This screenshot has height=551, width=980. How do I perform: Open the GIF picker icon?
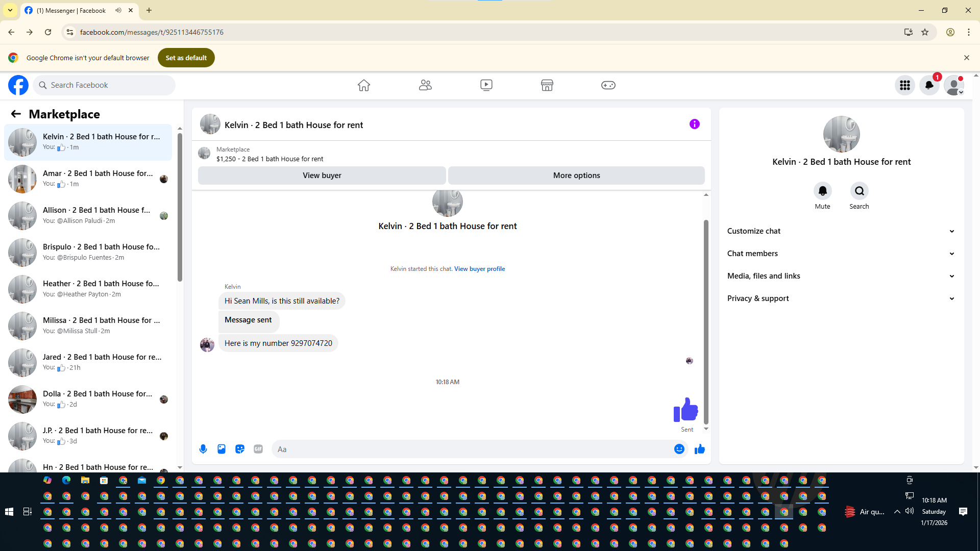[x=258, y=449]
